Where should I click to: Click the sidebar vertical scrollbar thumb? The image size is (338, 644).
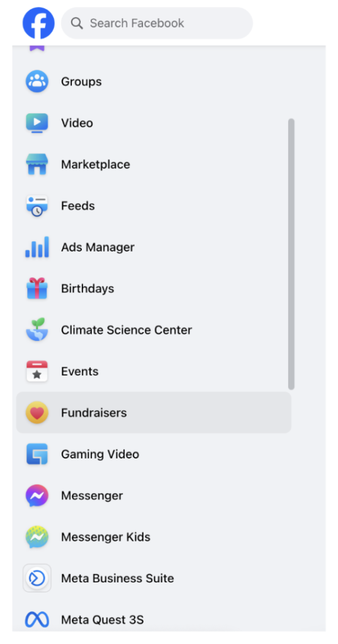[x=291, y=254]
